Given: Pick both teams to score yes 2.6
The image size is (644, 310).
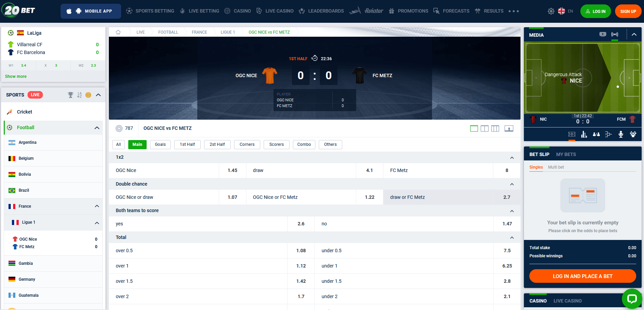Looking at the screenshot, I should click(212, 224).
